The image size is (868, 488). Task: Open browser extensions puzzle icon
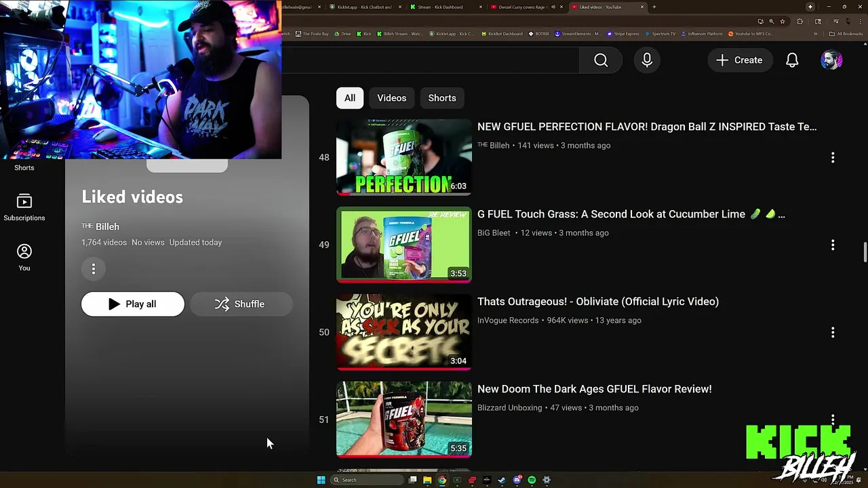[800, 21]
